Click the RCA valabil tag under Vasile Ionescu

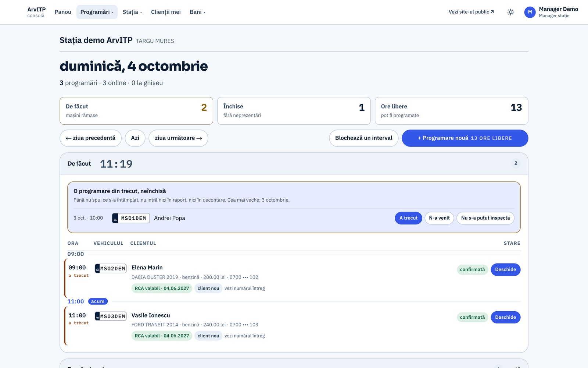[x=162, y=336]
